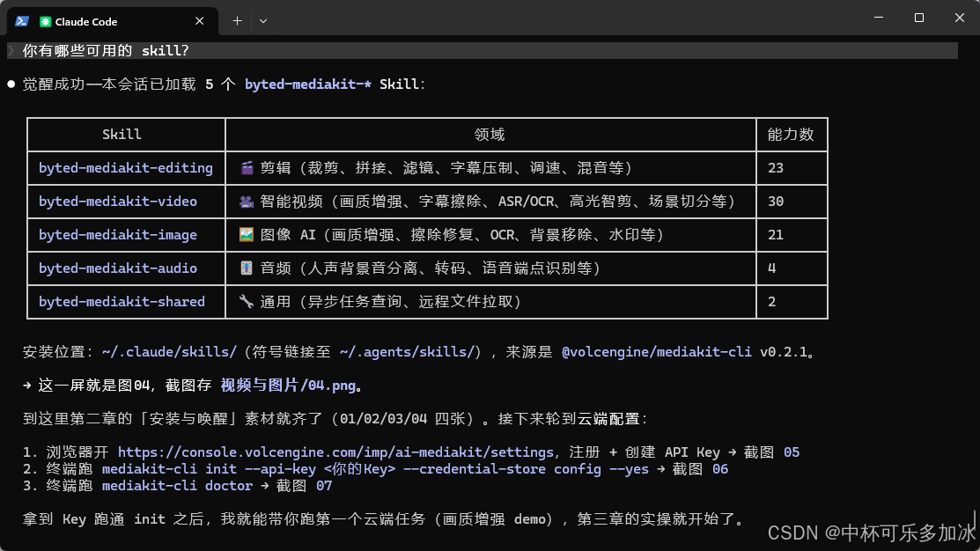Click the final line '拿到 Key 跑通 init 之后'
This screenshot has height=551, width=980.
pyautogui.click(x=383, y=519)
